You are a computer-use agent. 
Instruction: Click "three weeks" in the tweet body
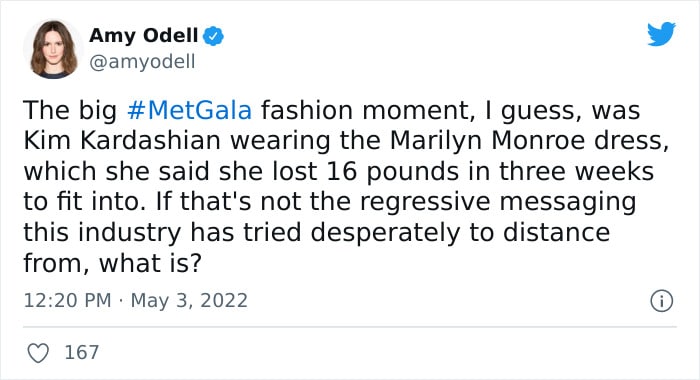pyautogui.click(x=576, y=171)
